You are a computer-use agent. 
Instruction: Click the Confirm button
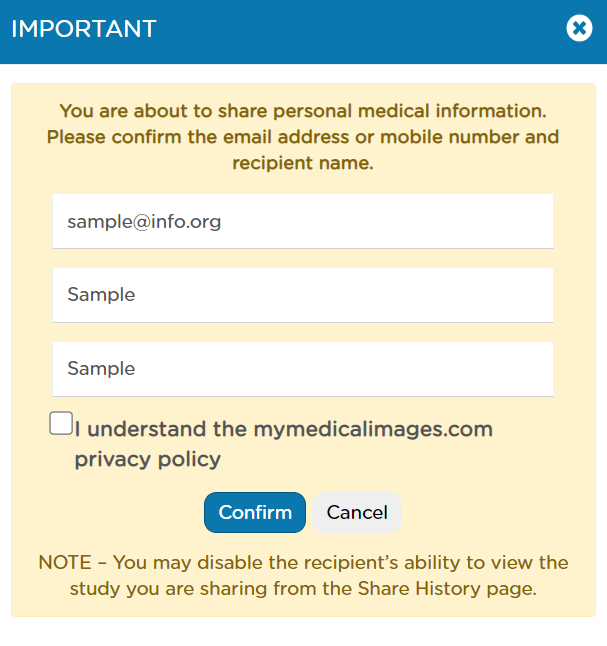point(255,512)
